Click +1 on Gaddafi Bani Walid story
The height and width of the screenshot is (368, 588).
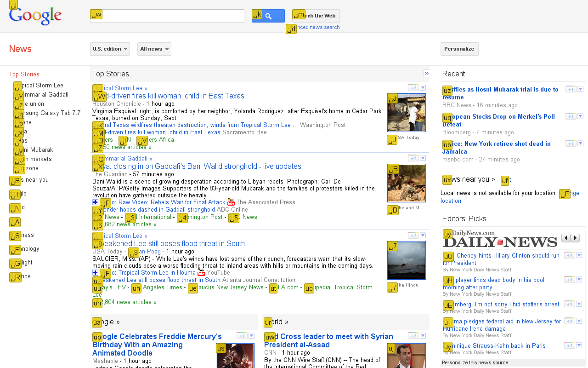(x=413, y=158)
